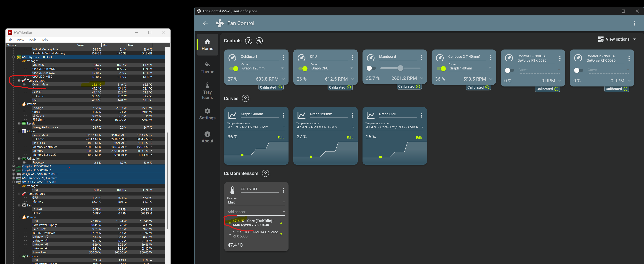Click the help icon beside Curves heading
Screen dimensions: 644x264
(x=245, y=98)
